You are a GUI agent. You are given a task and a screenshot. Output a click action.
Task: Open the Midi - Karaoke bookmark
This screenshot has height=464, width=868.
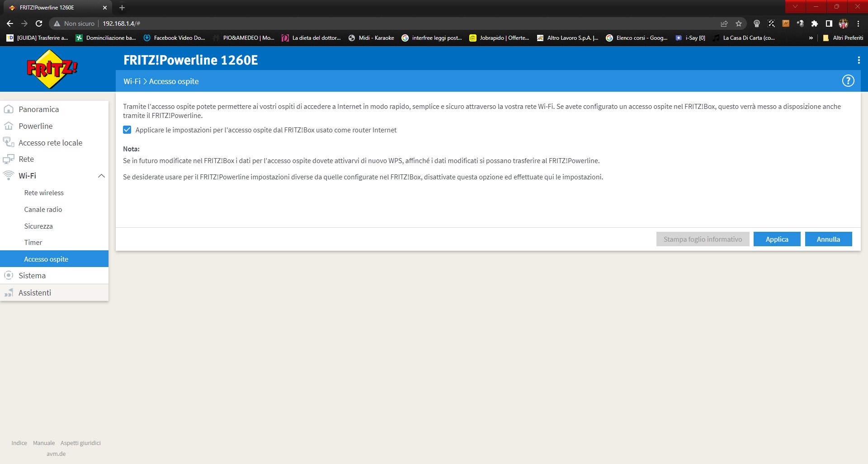(371, 38)
